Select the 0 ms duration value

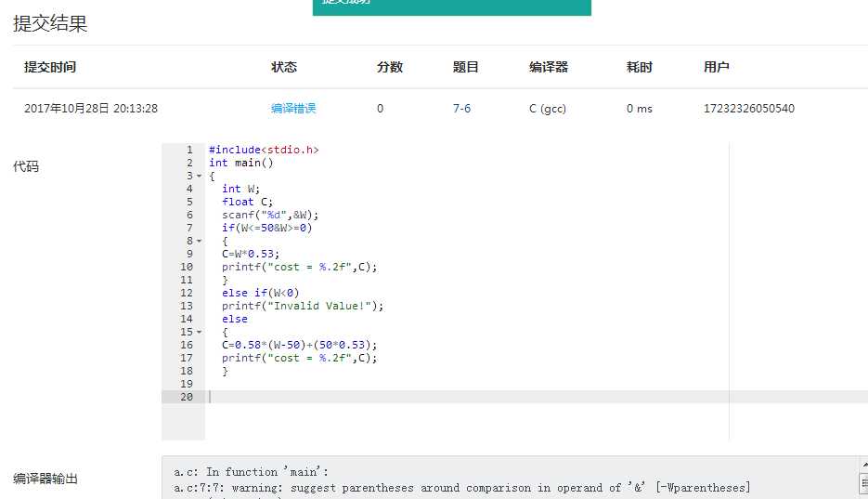click(x=640, y=109)
